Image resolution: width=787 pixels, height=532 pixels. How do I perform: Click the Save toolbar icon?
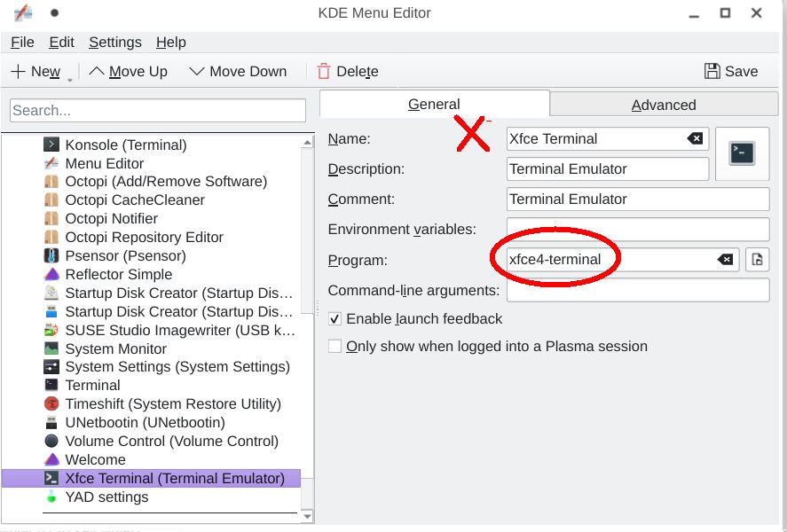pyautogui.click(x=712, y=71)
